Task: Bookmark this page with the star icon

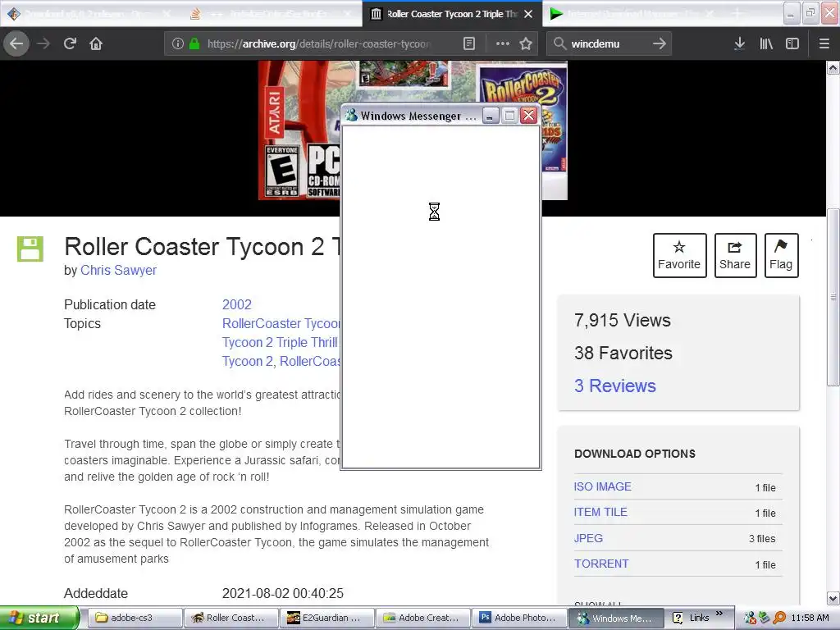Action: click(x=526, y=44)
